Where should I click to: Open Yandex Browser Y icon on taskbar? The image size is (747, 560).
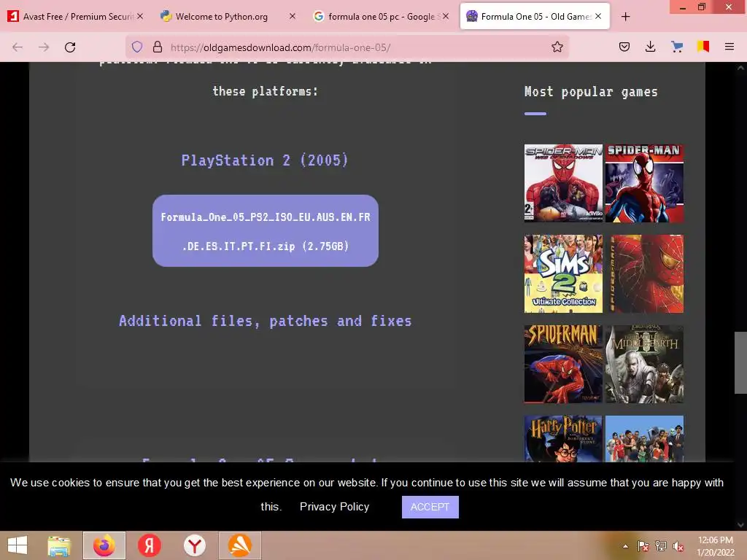194,545
